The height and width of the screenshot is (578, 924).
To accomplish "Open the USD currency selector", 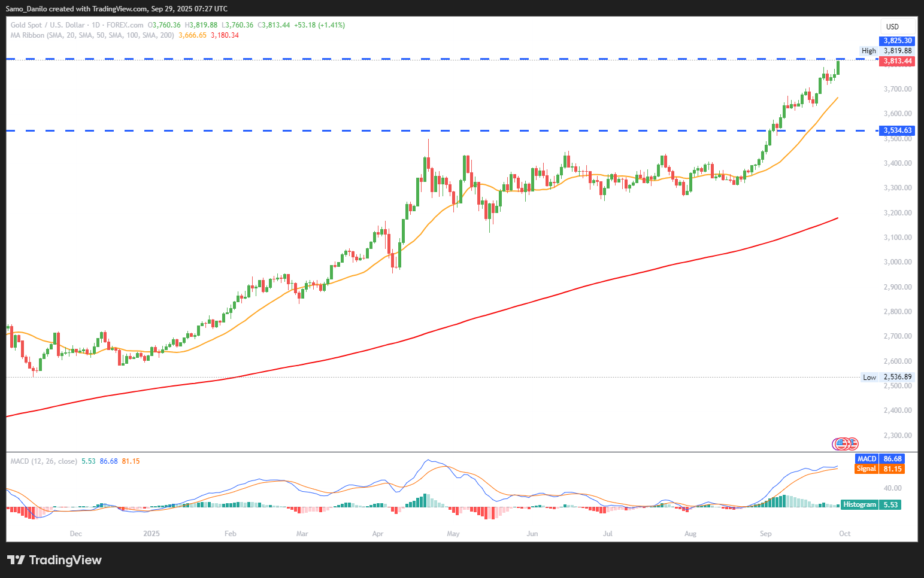I will tap(892, 26).
